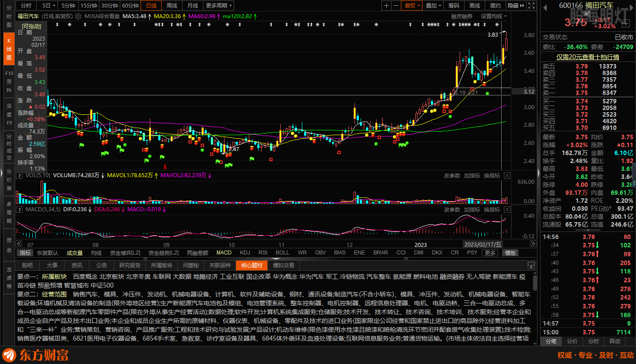Switch to 周线 period tab
The width and height of the screenshot is (636, 364).
(x=172, y=5)
